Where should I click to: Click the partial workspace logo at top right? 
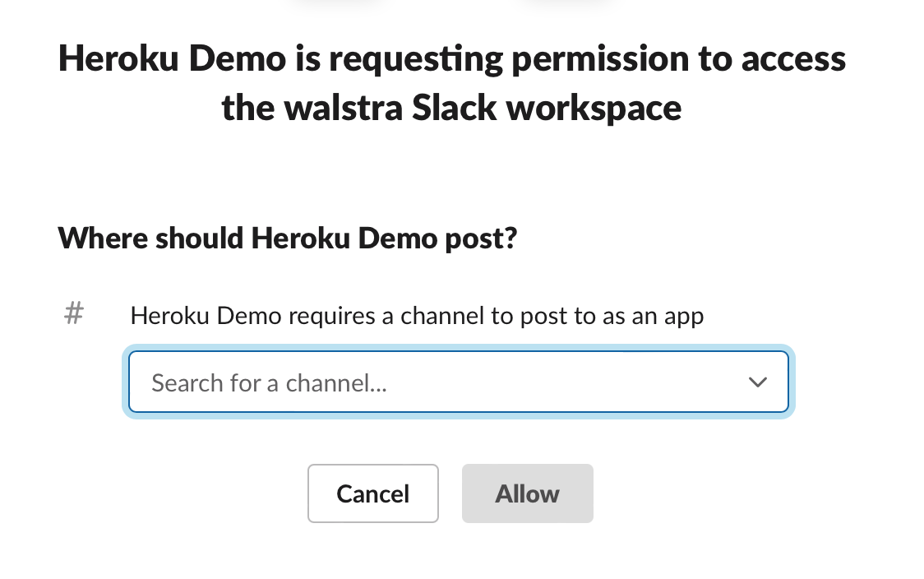pyautogui.click(x=569, y=5)
